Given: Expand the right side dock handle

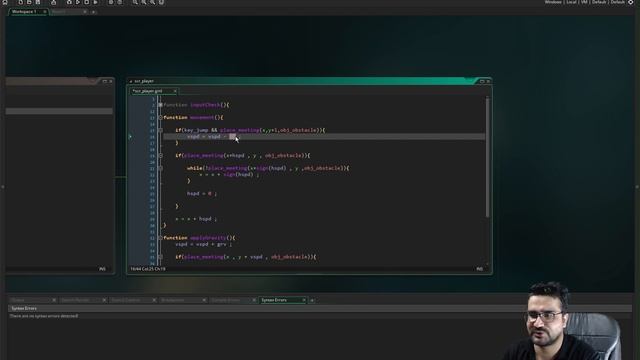Looking at the screenshot, I should tap(637, 187).
